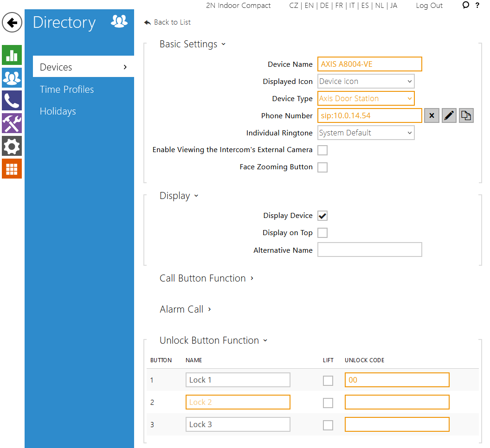
Task: Click the round back arrow icon
Action: pos(12,23)
